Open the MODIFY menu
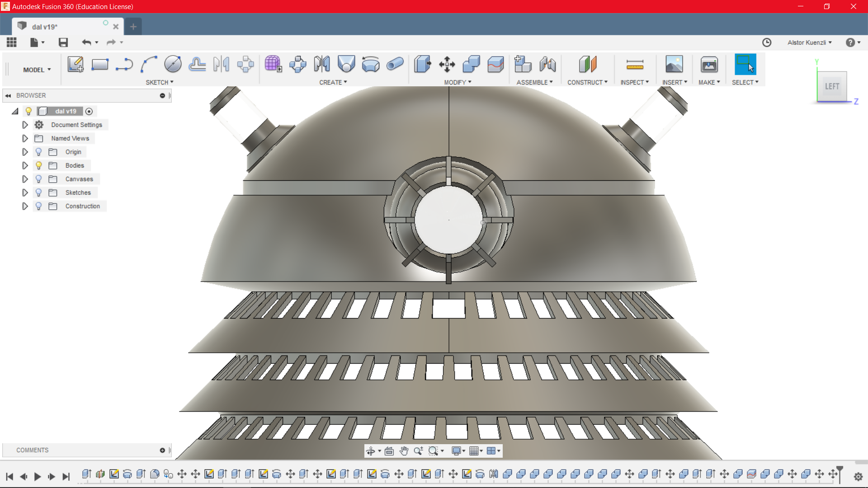The height and width of the screenshot is (488, 868). point(458,82)
